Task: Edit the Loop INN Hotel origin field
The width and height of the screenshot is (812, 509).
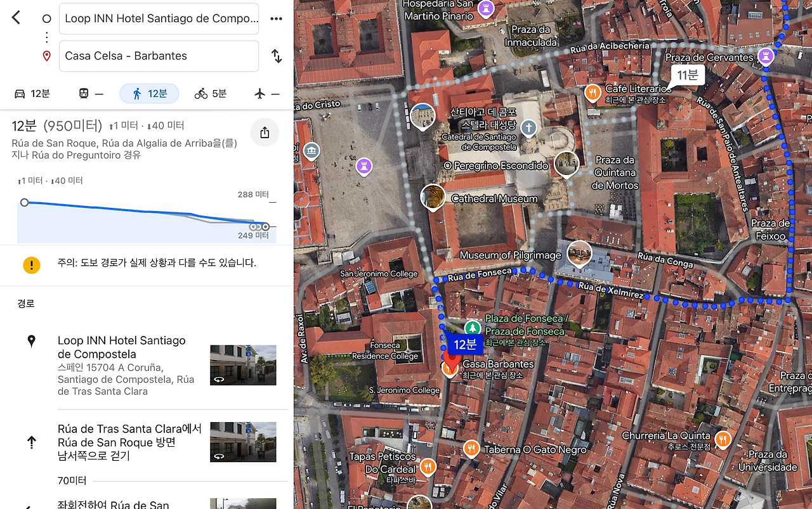Action: point(159,19)
